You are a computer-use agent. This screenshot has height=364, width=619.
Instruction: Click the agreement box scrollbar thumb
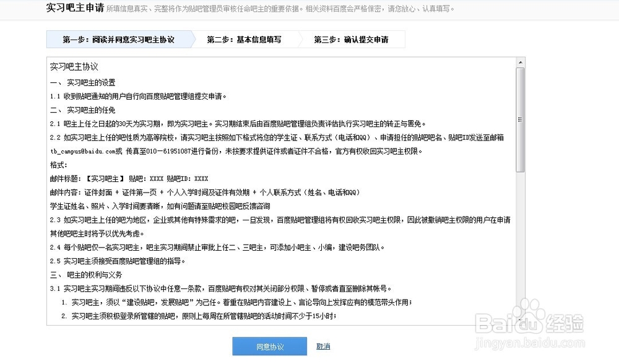coord(521,120)
